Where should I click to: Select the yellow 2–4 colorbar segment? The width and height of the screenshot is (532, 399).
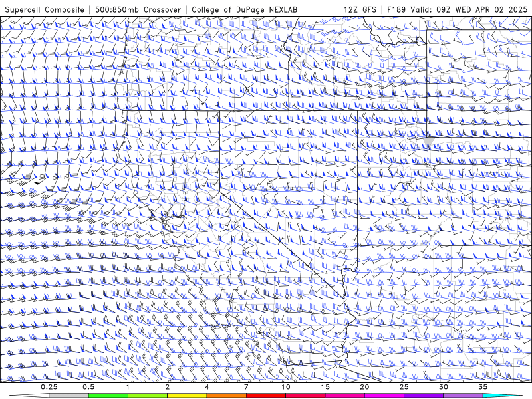pyautogui.click(x=187, y=396)
